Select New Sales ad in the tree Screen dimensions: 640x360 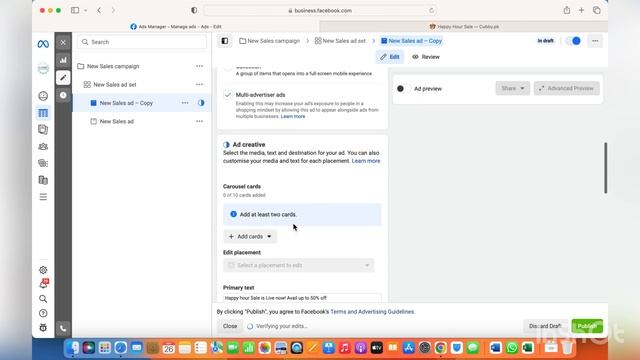tap(117, 121)
